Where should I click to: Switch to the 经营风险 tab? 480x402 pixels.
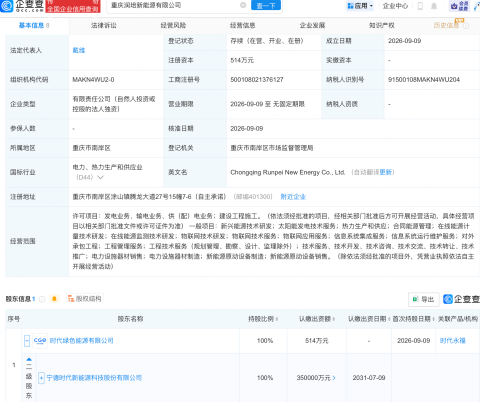point(173,25)
